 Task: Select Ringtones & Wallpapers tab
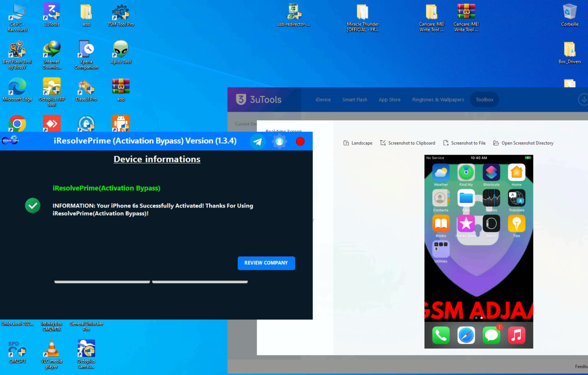point(438,100)
